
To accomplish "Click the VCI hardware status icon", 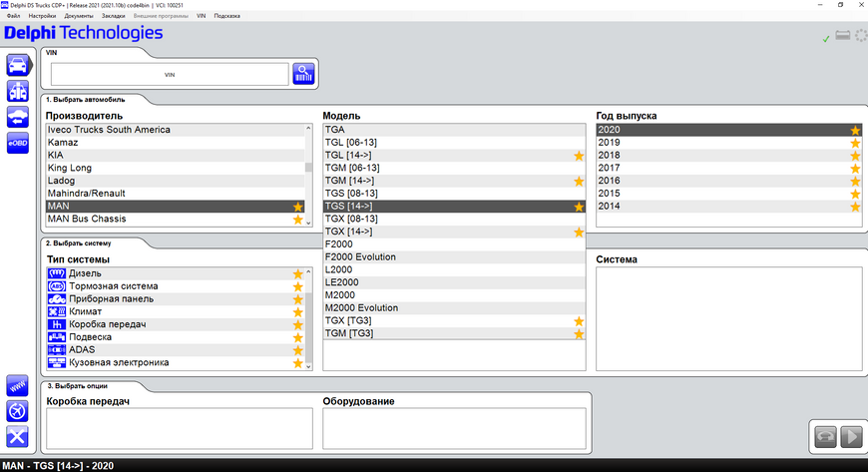I will pos(842,36).
